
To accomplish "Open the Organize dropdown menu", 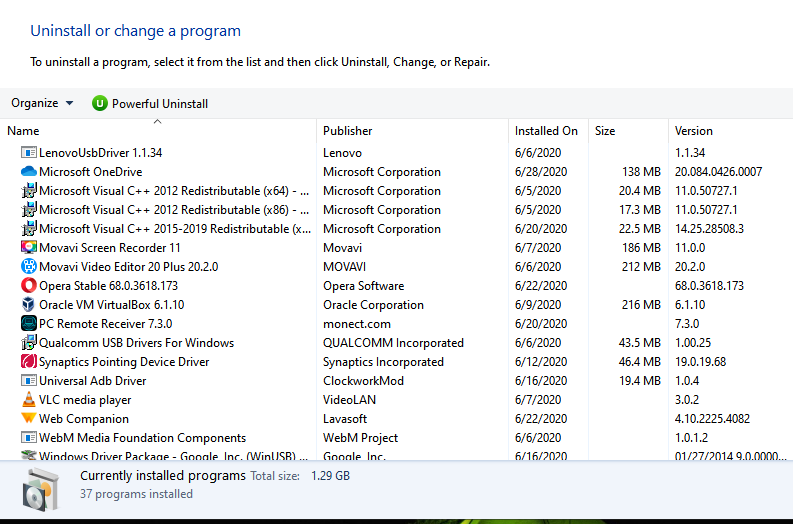I will pos(42,103).
